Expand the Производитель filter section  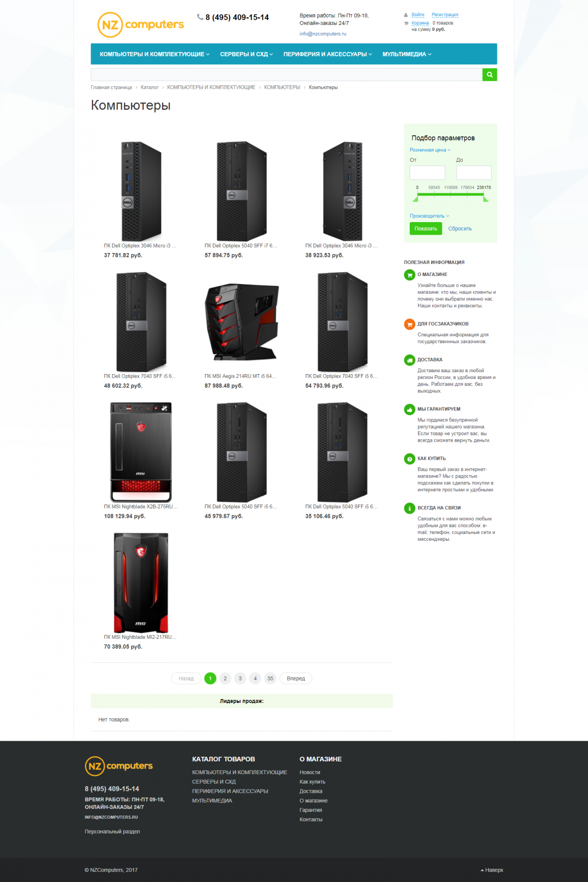[429, 216]
